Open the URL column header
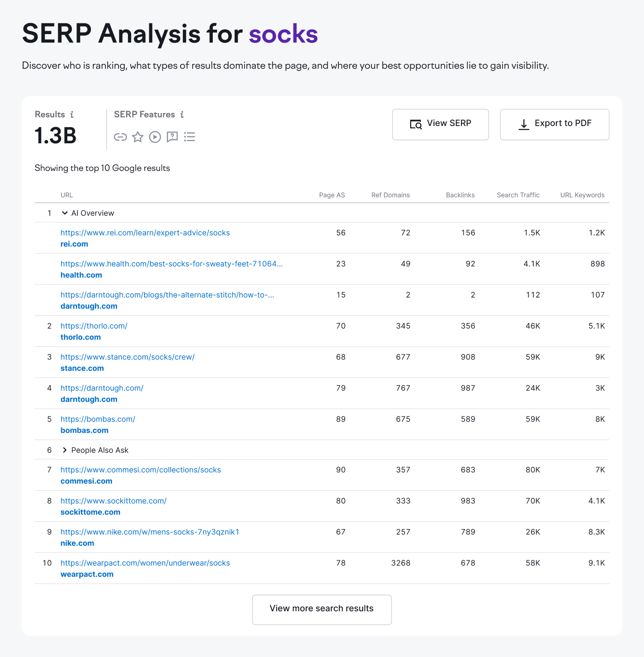The image size is (644, 657). [x=67, y=195]
